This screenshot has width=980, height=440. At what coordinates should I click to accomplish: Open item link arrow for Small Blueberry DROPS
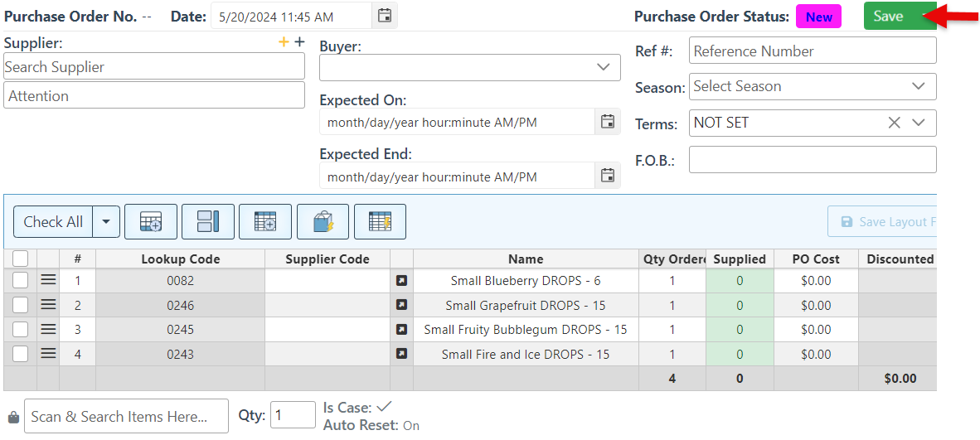pos(401,281)
